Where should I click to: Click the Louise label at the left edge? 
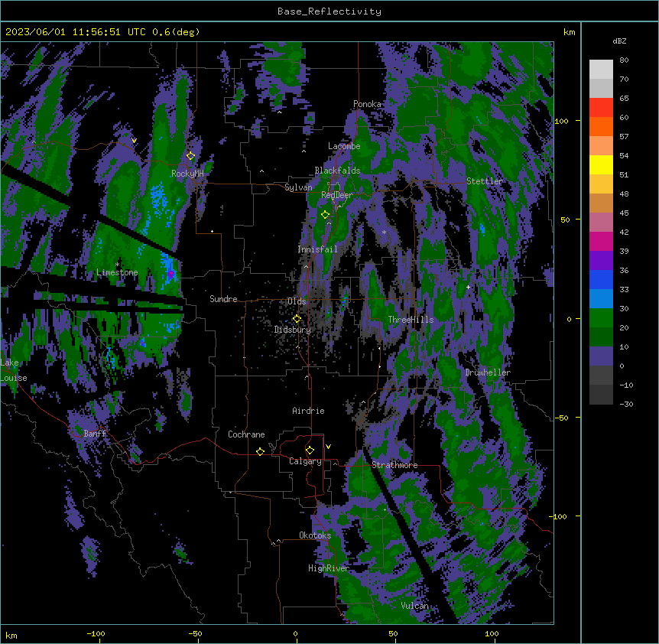coord(14,378)
